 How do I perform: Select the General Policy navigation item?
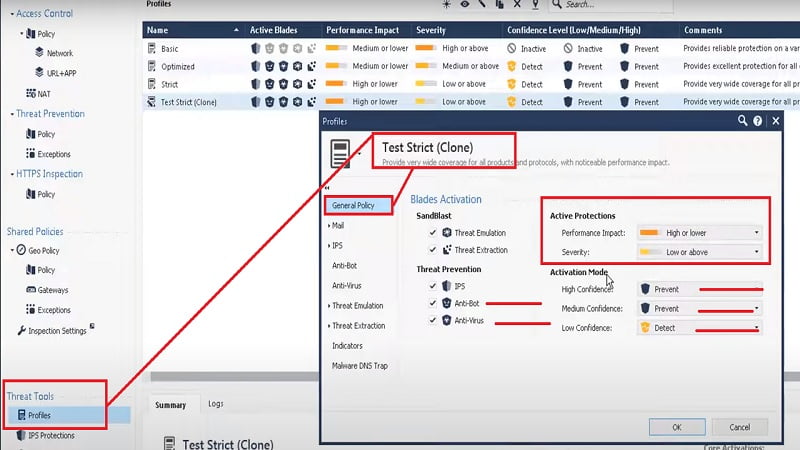(358, 206)
